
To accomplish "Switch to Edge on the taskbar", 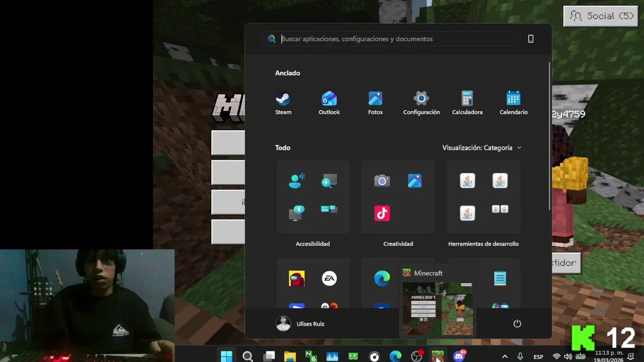I will [x=395, y=356].
